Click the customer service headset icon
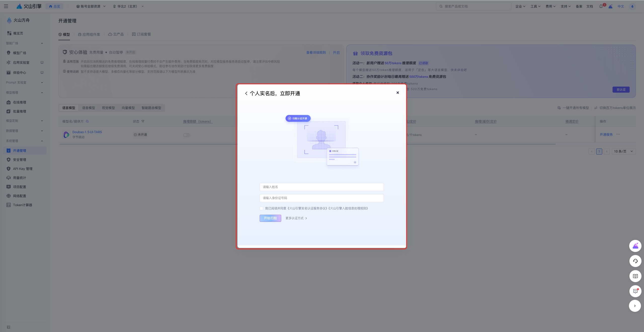This screenshot has height=332, width=644. 635,261
